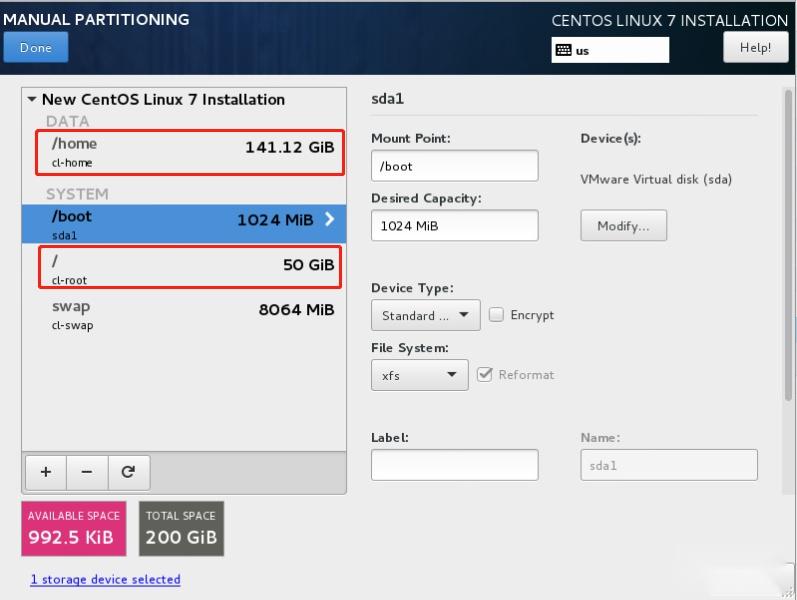Viewport: 797px width, 600px height.
Task: Click the TOTAL SPACE 200 GiB box
Action: [181, 528]
